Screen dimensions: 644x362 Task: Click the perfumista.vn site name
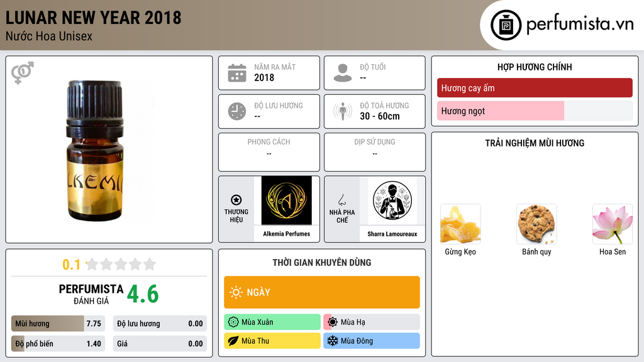(580, 25)
